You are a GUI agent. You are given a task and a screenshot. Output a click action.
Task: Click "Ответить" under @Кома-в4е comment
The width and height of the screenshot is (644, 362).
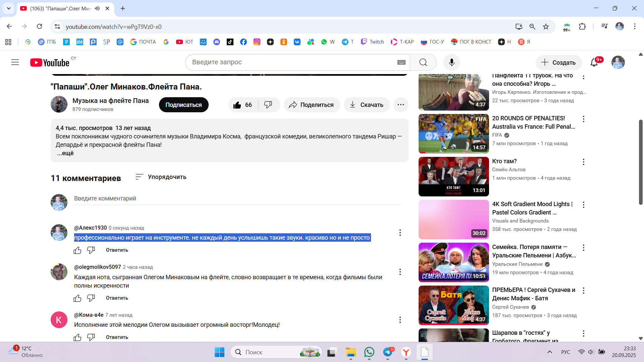click(117, 337)
